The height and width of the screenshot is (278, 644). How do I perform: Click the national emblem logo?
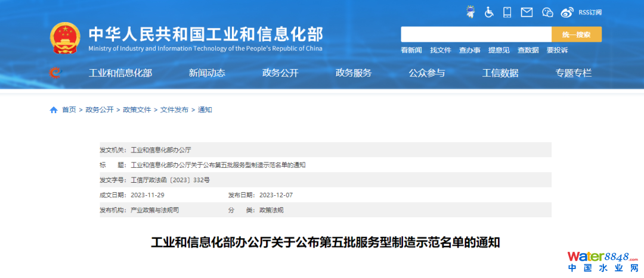pyautogui.click(x=65, y=38)
